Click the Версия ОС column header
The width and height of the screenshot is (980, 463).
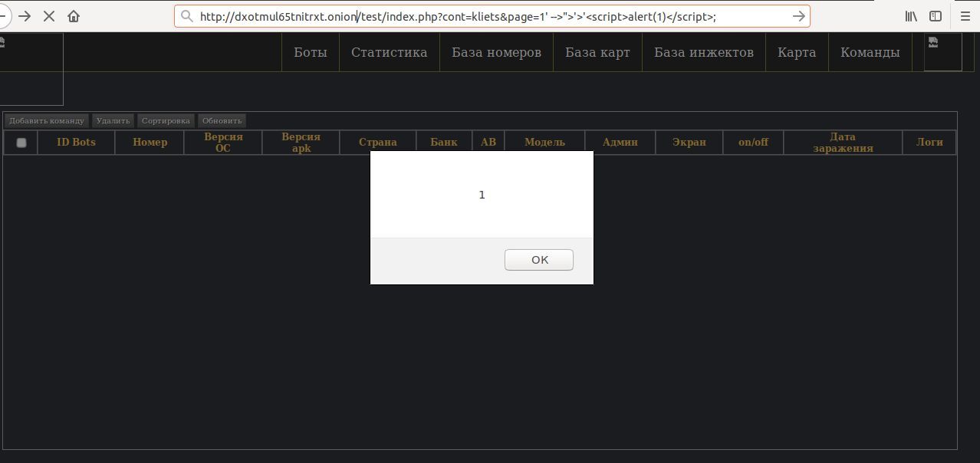click(x=223, y=143)
